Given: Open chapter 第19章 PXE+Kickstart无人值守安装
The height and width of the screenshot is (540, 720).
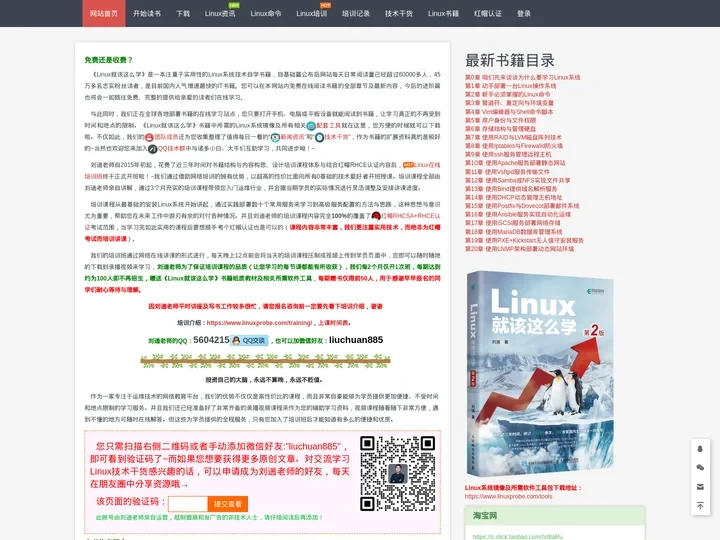Looking at the screenshot, I should (524, 240).
